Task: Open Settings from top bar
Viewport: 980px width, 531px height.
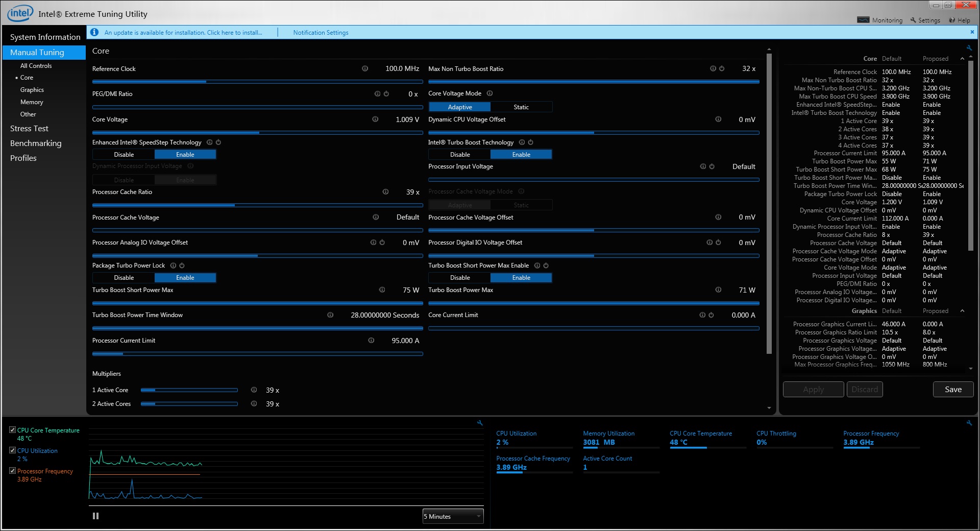Action: 925,20
